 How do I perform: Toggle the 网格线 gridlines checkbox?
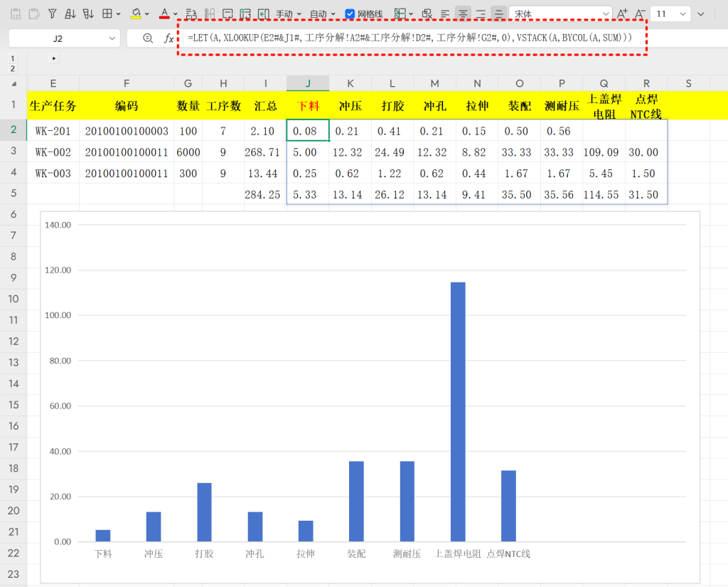click(x=350, y=14)
